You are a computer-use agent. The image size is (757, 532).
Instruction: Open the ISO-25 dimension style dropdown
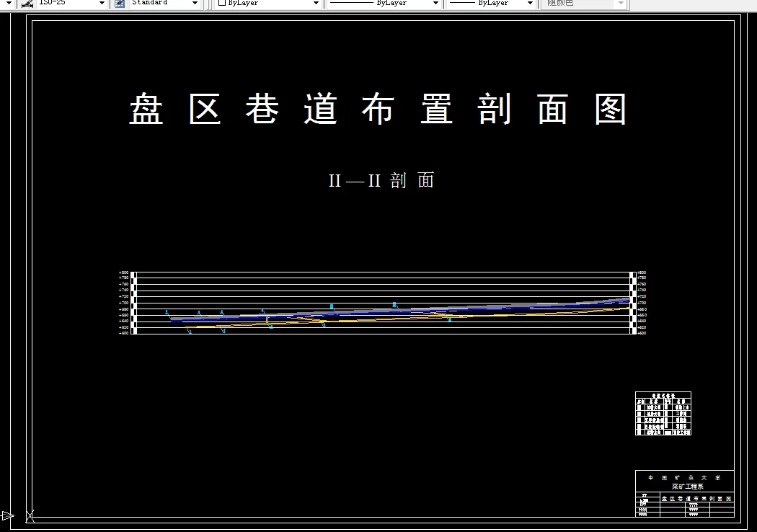click(x=101, y=4)
